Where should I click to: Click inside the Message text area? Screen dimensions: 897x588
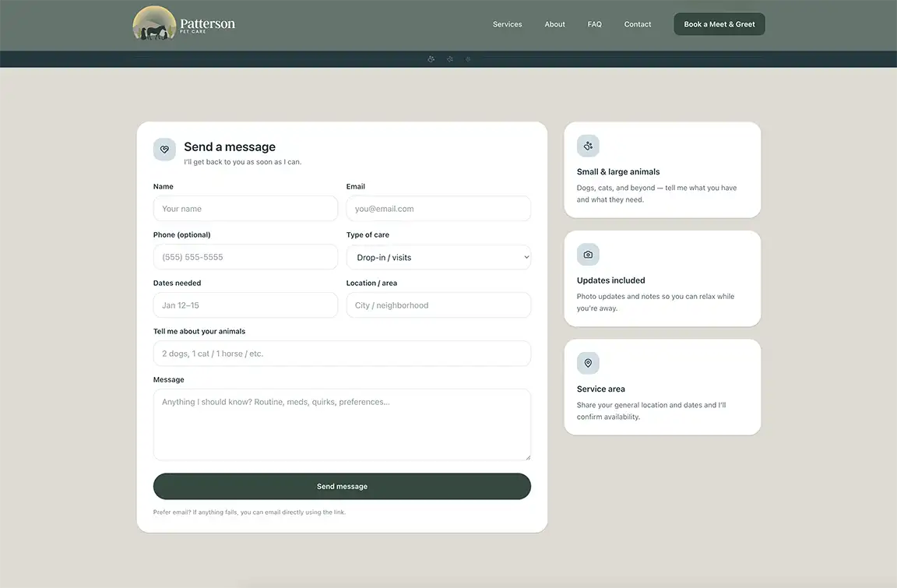pyautogui.click(x=342, y=424)
